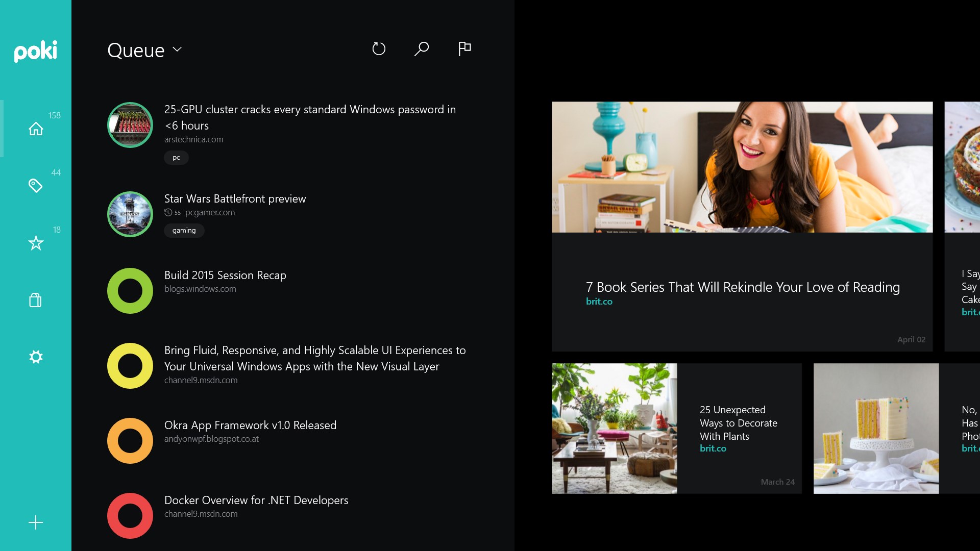
Task: Expand the Queue dropdown menu
Action: 178,49
